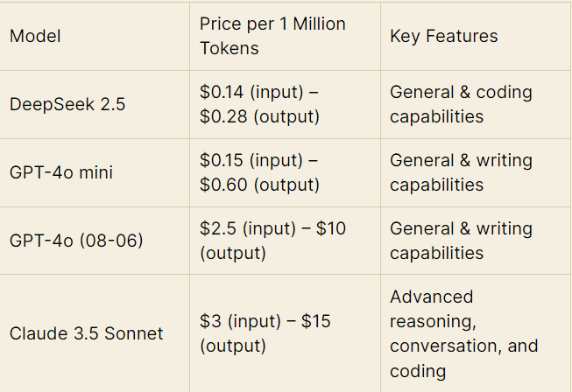Click the "General & coding capabilities" features cell
This screenshot has width=572, height=392.
461,104
